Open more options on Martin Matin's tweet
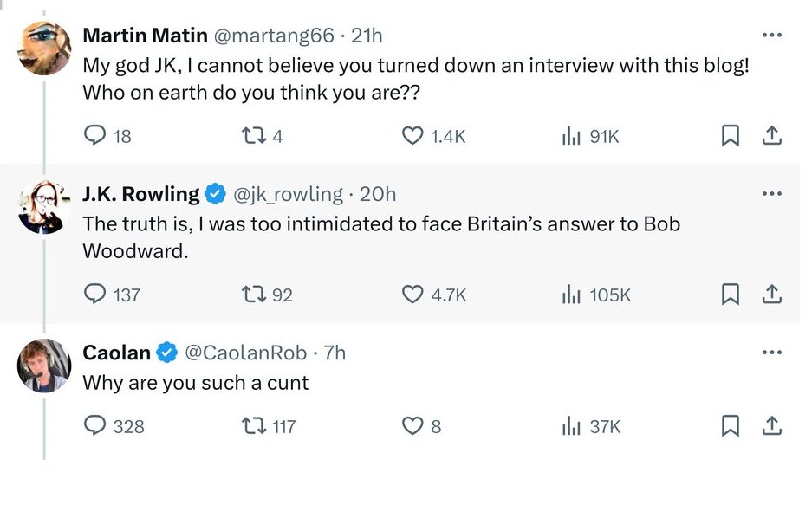The image size is (812, 505). coord(771,36)
